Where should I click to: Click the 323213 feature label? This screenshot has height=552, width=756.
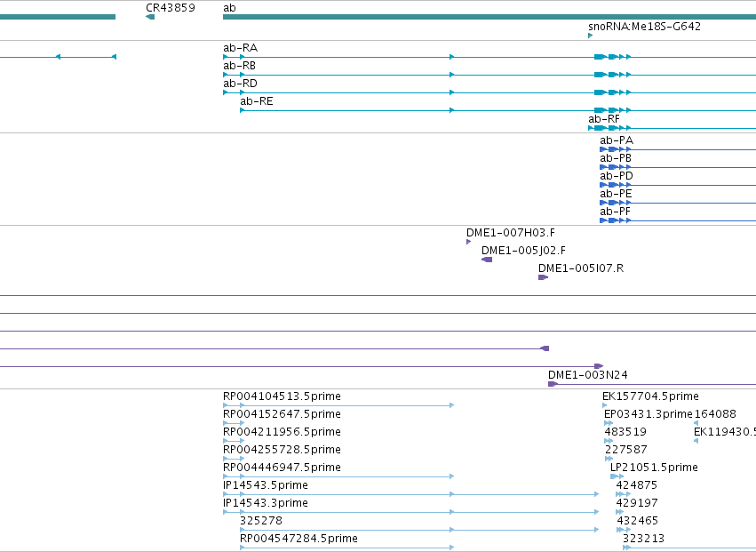644,539
